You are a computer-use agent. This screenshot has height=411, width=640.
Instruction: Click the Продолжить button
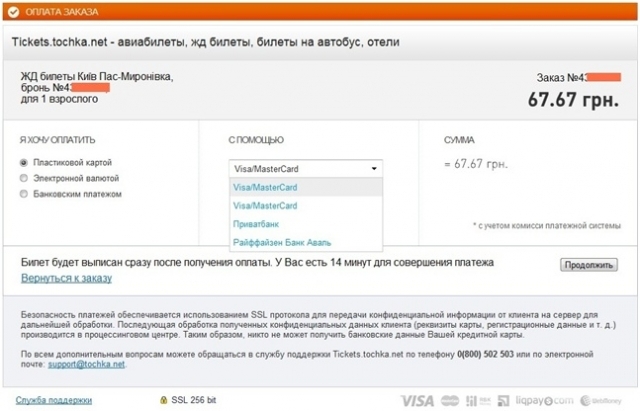(589, 265)
